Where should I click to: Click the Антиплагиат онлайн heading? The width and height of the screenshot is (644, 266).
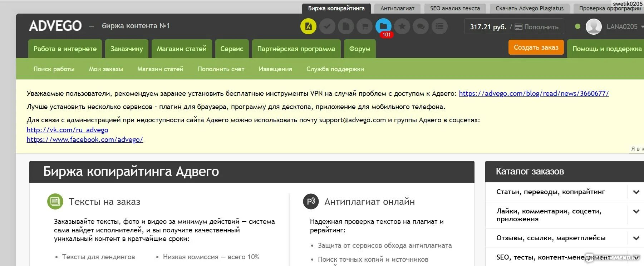369,202
